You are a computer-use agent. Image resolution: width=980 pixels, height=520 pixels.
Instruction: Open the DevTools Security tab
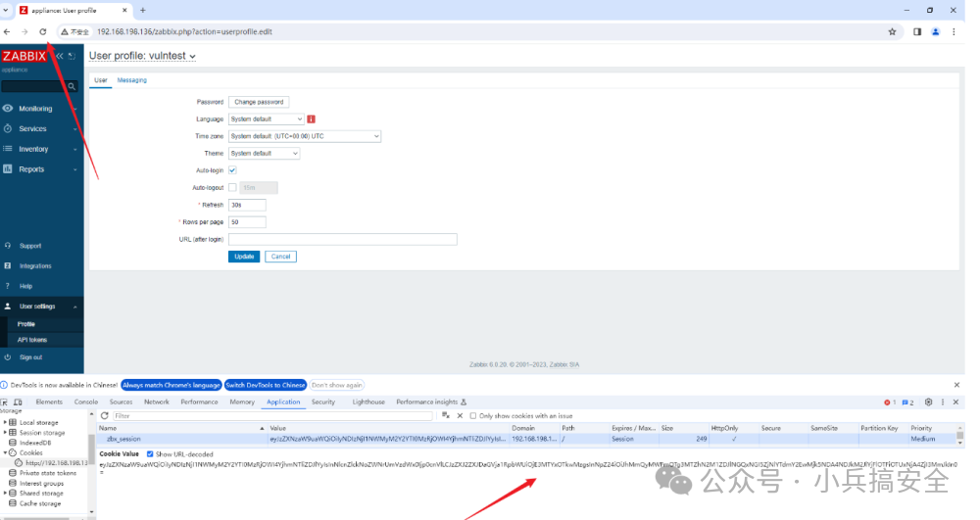(323, 402)
